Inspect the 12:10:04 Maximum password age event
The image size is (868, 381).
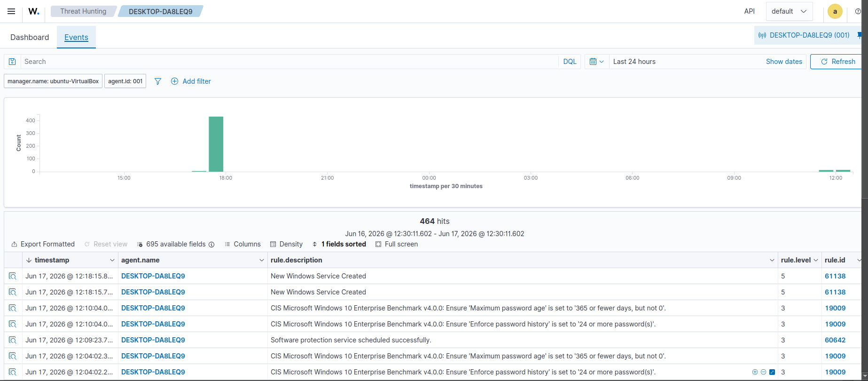tap(13, 308)
